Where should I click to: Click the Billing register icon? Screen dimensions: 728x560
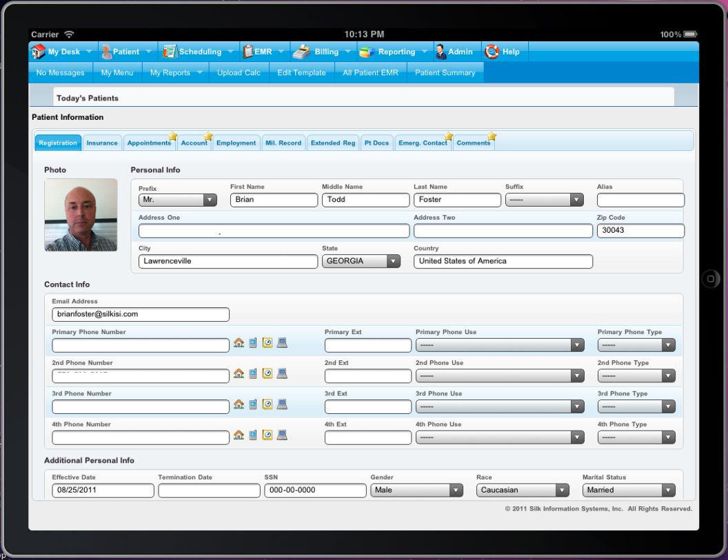(x=301, y=52)
